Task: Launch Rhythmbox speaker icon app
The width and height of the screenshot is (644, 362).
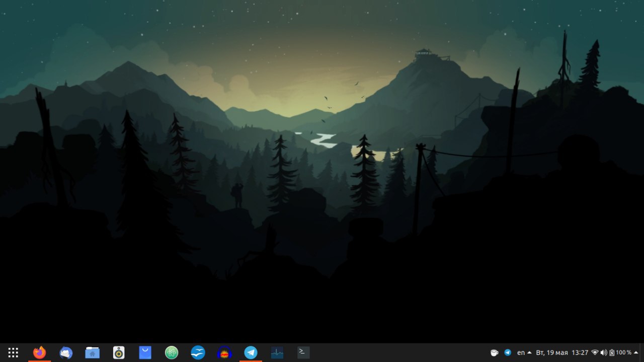Action: tap(119, 353)
